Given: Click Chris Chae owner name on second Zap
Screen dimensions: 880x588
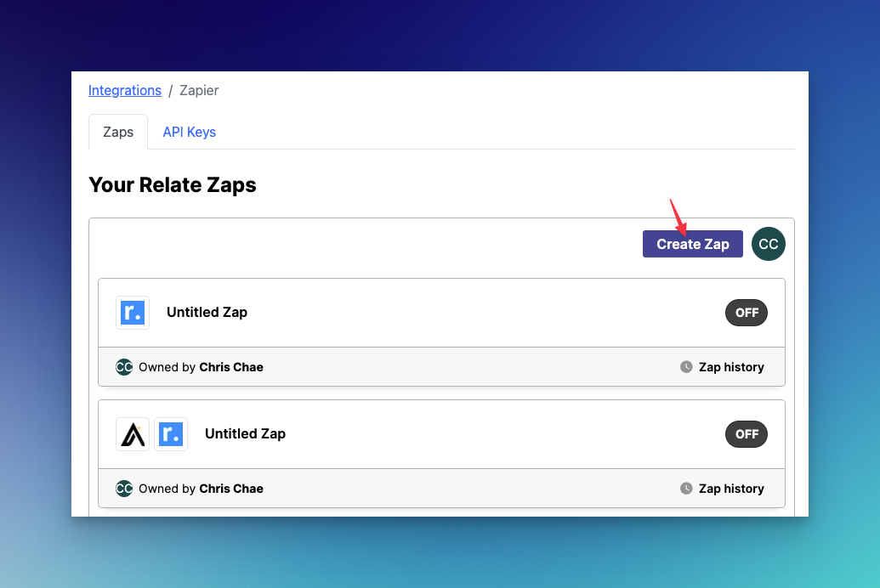Looking at the screenshot, I should point(231,489).
